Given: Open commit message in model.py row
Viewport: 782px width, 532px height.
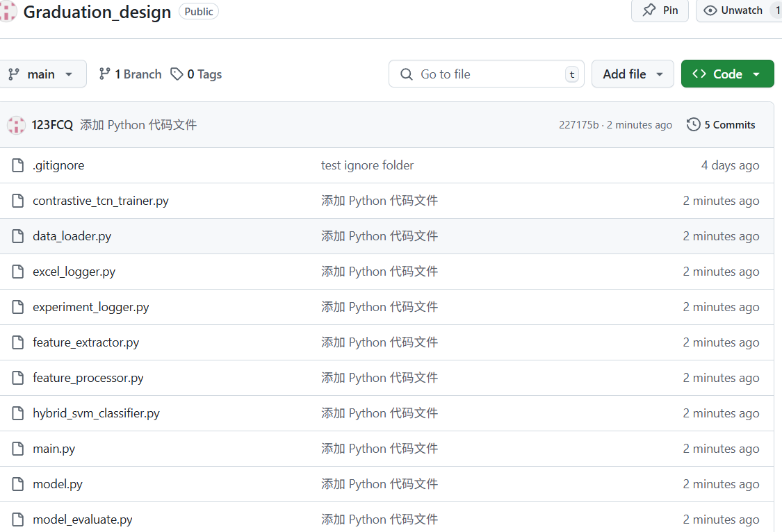Looking at the screenshot, I should point(380,483).
